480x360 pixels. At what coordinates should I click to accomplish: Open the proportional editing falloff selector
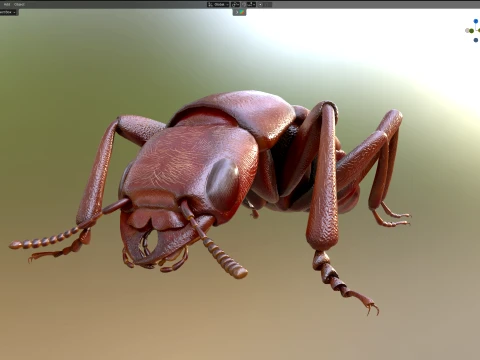268,5
